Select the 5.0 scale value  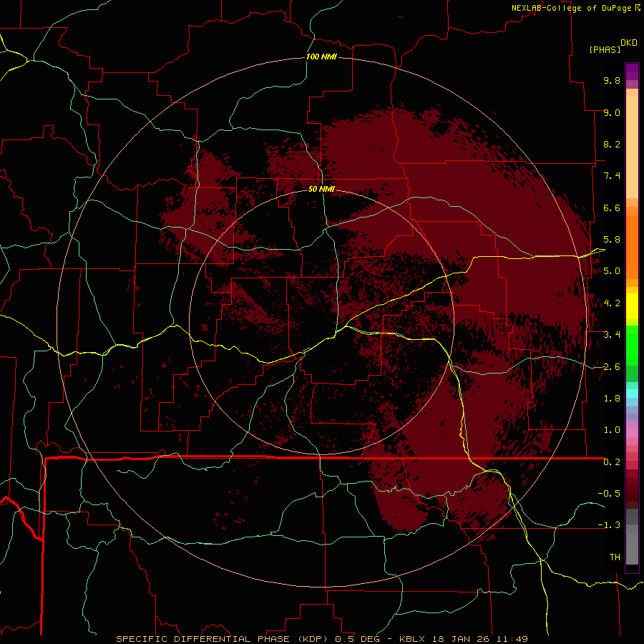[x=612, y=271]
